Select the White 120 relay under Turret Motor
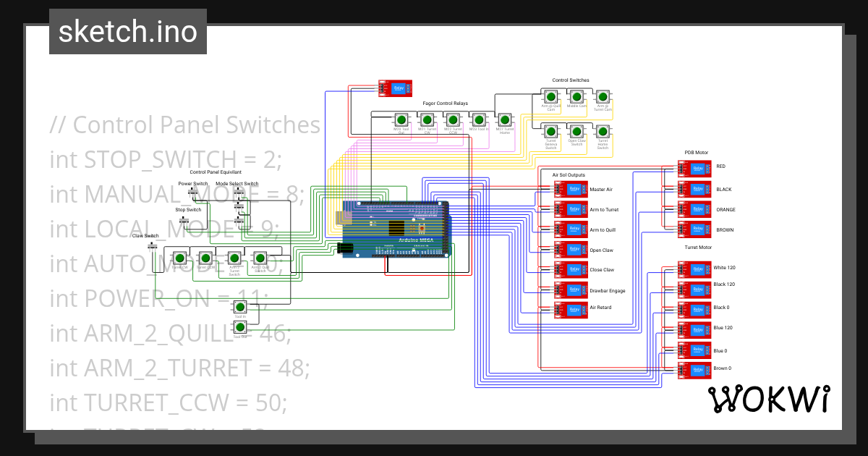The height and width of the screenshot is (456, 868). pos(696,268)
